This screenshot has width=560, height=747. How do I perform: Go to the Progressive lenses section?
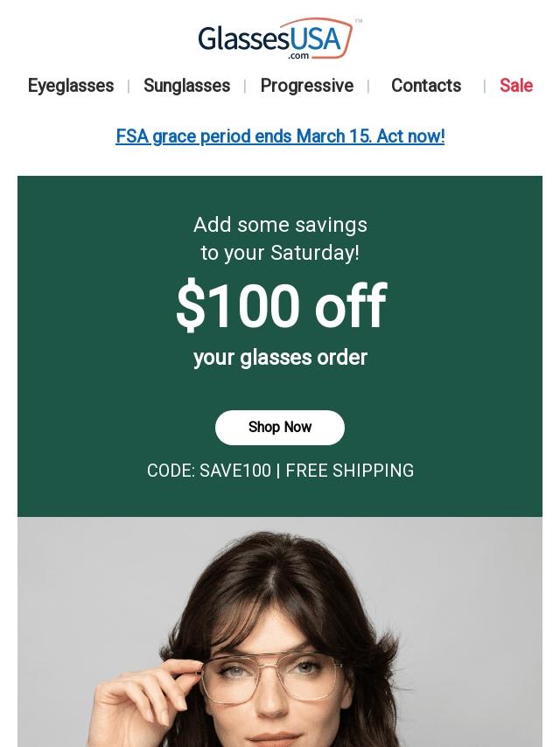pos(306,86)
